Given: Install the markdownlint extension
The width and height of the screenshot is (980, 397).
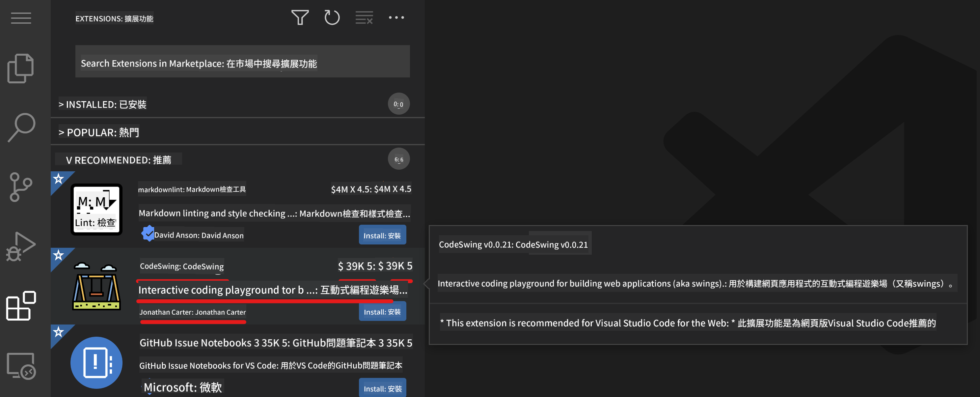Looking at the screenshot, I should (x=382, y=235).
